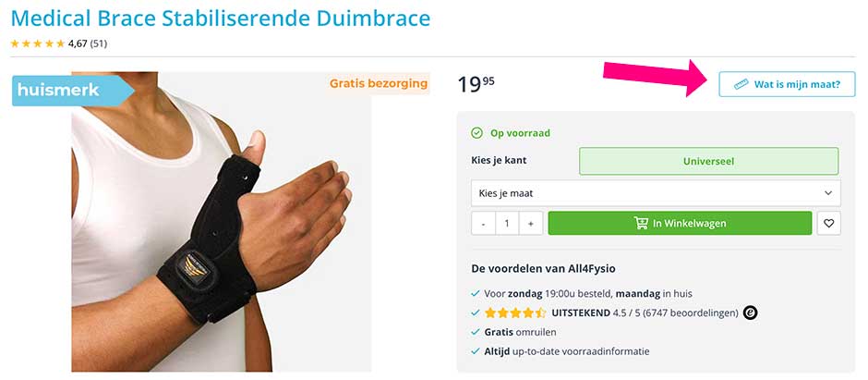Image resolution: width=868 pixels, height=380 pixels.
Task: Open the Kies je maat dropdown
Action: (x=656, y=193)
